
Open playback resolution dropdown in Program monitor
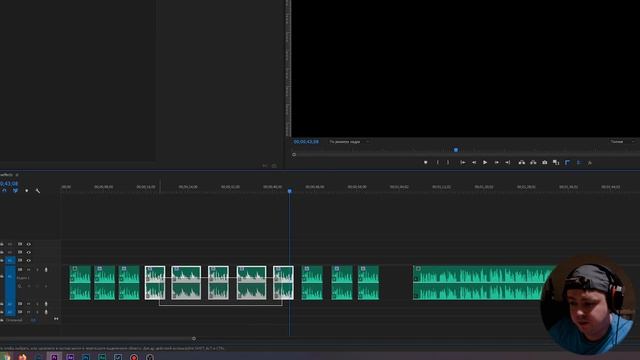(622, 142)
